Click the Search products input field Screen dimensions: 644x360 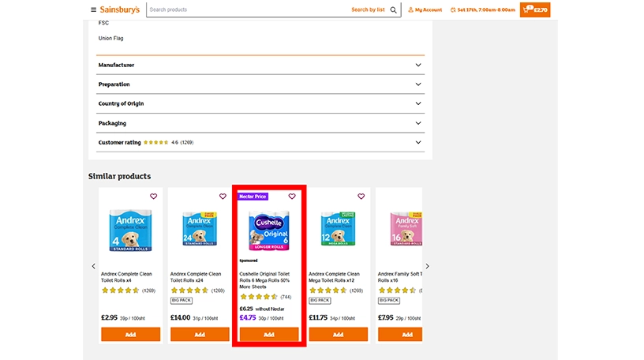(245, 10)
